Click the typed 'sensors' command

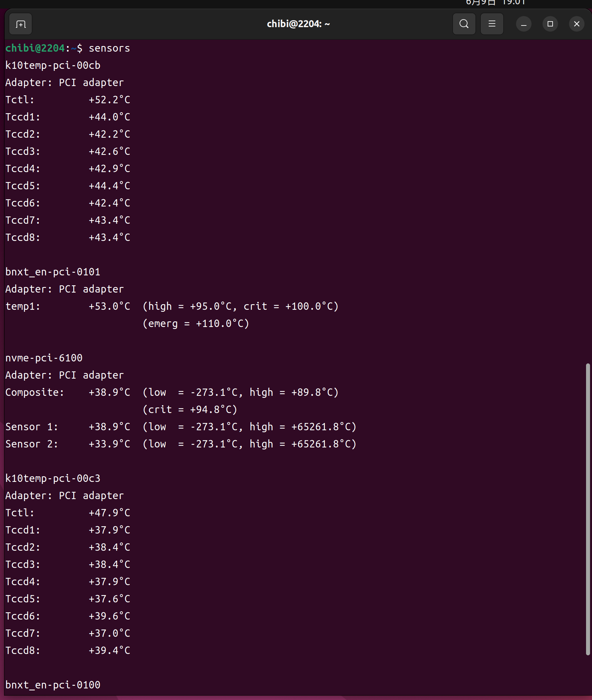pos(109,48)
